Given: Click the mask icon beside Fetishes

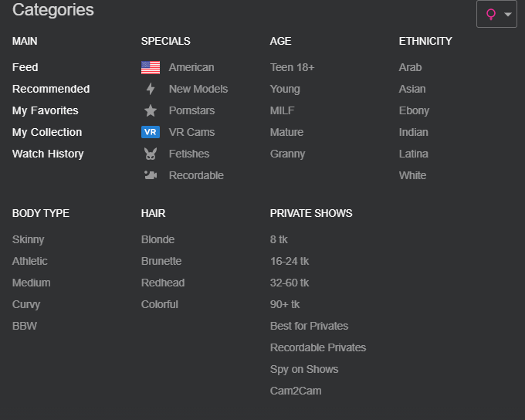Looking at the screenshot, I should [151, 154].
